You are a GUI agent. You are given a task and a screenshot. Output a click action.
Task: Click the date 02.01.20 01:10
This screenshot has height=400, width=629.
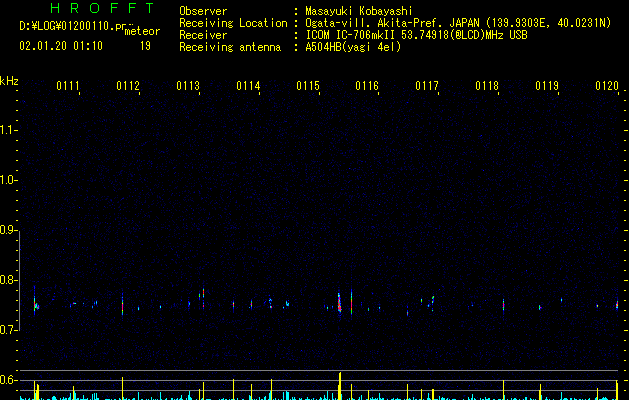(x=61, y=46)
